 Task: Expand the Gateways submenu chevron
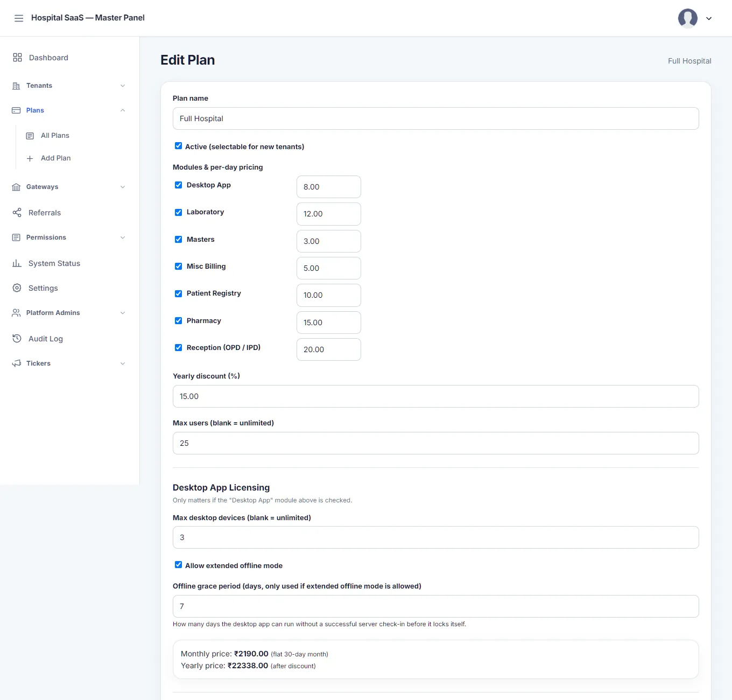[123, 187]
